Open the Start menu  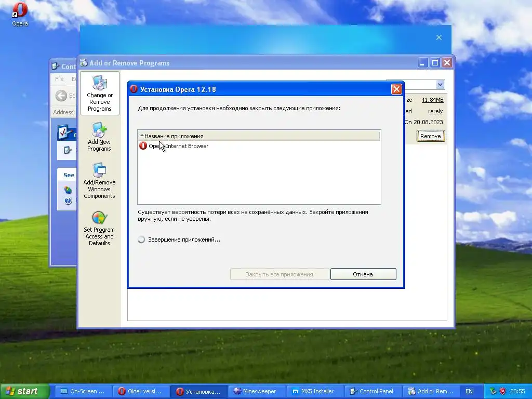point(25,391)
